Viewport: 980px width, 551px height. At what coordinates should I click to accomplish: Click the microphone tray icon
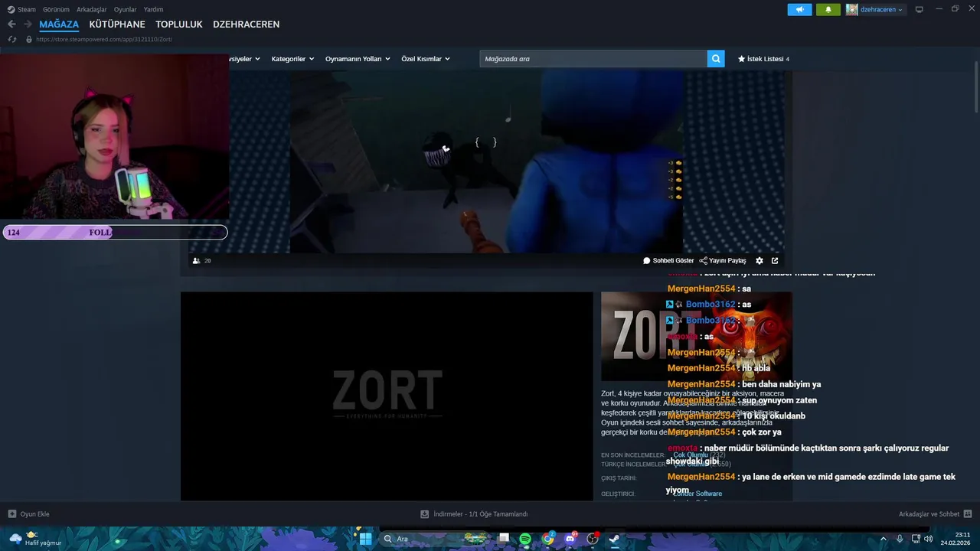(x=900, y=539)
